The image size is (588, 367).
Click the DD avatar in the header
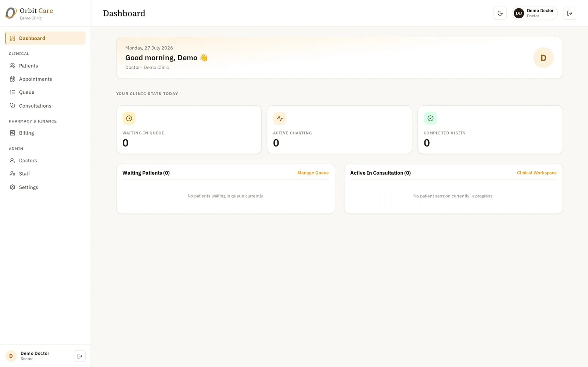(x=519, y=13)
